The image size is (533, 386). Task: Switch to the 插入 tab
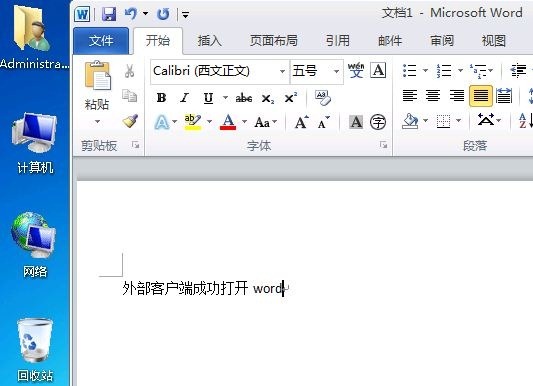(x=210, y=41)
